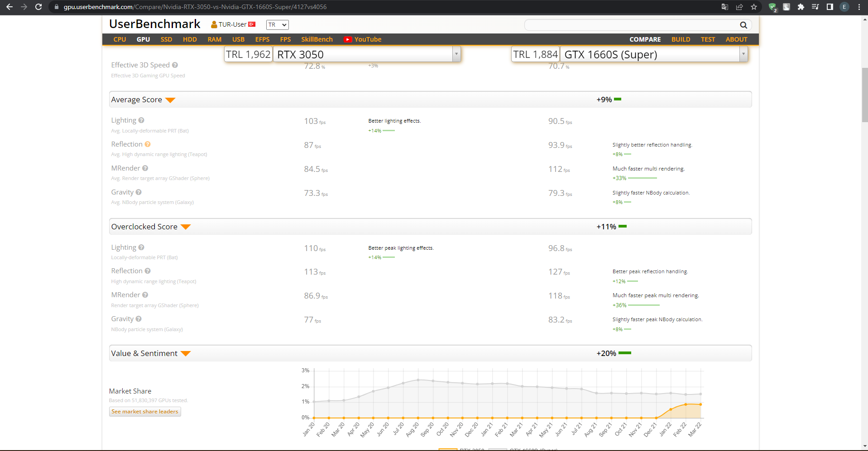Click the +36% peak MRender bar
The height and width of the screenshot is (451, 868).
[644, 305]
